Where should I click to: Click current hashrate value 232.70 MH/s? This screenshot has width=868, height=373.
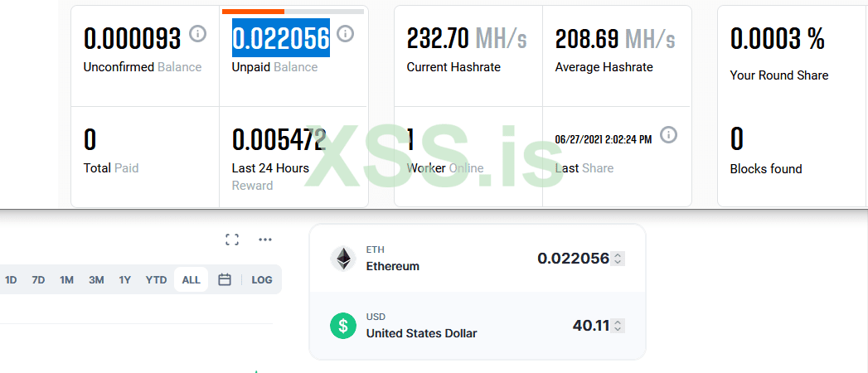[467, 39]
